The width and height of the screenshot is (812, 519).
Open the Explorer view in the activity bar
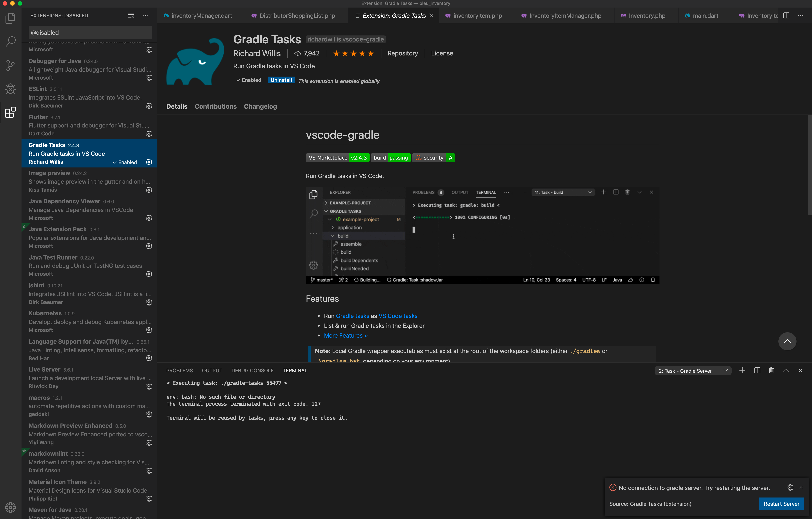[10, 18]
